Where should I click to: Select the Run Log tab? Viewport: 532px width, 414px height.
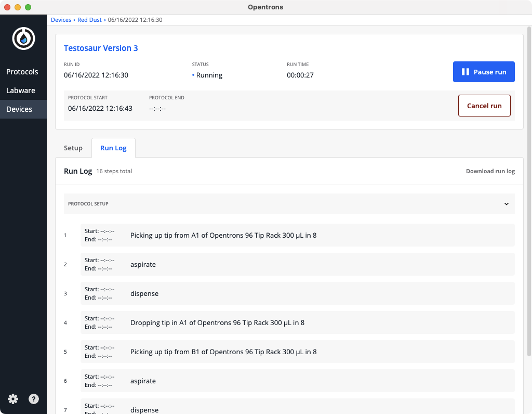(x=113, y=148)
